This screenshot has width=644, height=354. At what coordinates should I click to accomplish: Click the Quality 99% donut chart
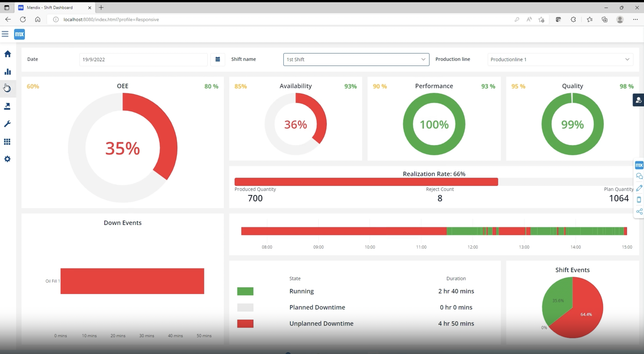pyautogui.click(x=572, y=124)
